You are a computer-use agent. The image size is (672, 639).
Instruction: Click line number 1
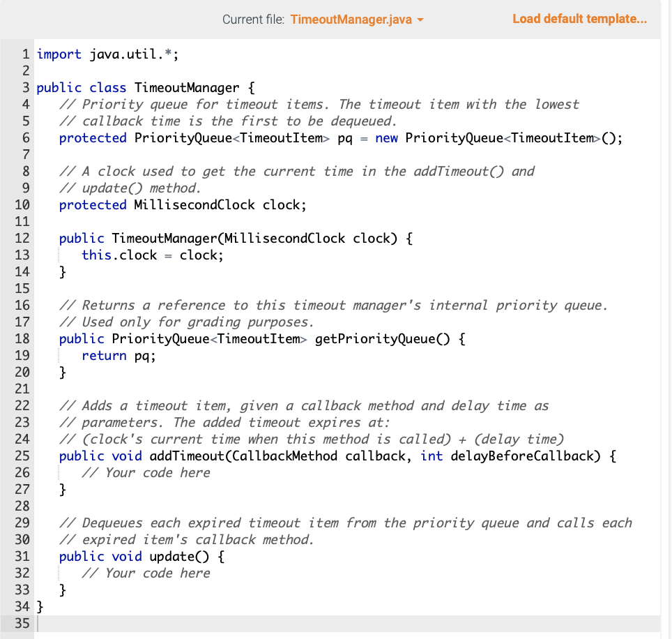click(x=25, y=54)
